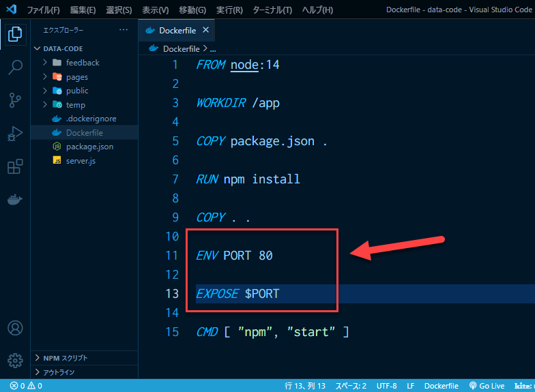Change language mode via Dockerfile indicator
The height and width of the screenshot is (392, 535).
pyautogui.click(x=441, y=386)
